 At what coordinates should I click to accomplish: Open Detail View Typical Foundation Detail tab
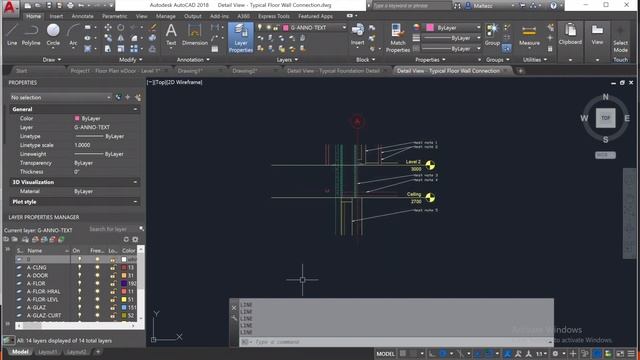pyautogui.click(x=333, y=71)
